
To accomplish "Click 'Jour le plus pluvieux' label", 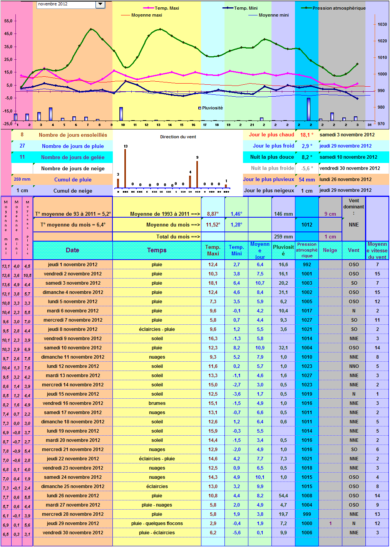I will (x=268, y=179).
